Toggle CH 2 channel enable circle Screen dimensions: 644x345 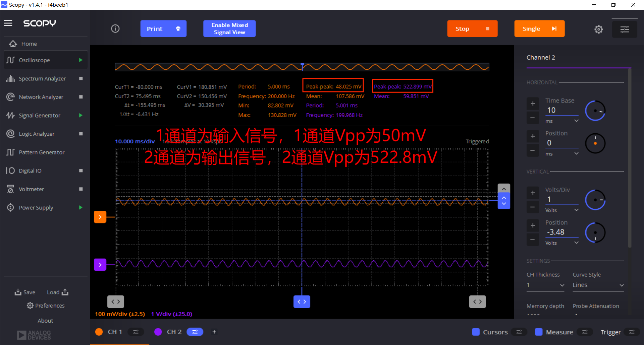[158, 332]
